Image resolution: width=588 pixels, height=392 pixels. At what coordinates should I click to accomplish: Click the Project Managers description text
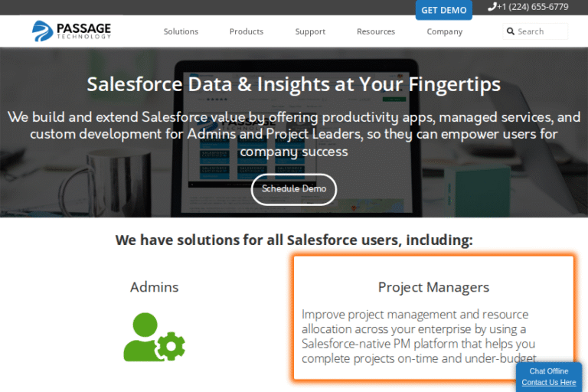[x=420, y=336]
